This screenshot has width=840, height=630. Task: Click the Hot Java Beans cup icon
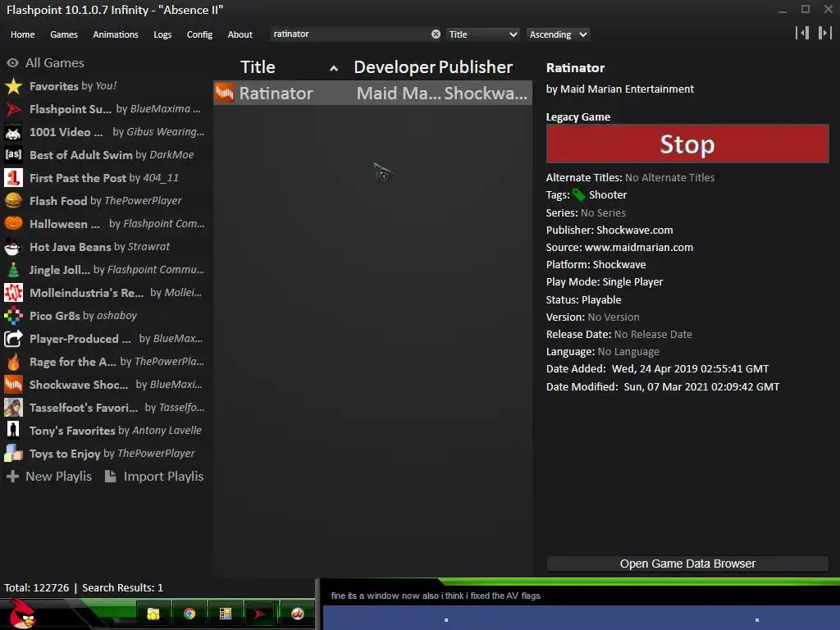click(x=13, y=247)
